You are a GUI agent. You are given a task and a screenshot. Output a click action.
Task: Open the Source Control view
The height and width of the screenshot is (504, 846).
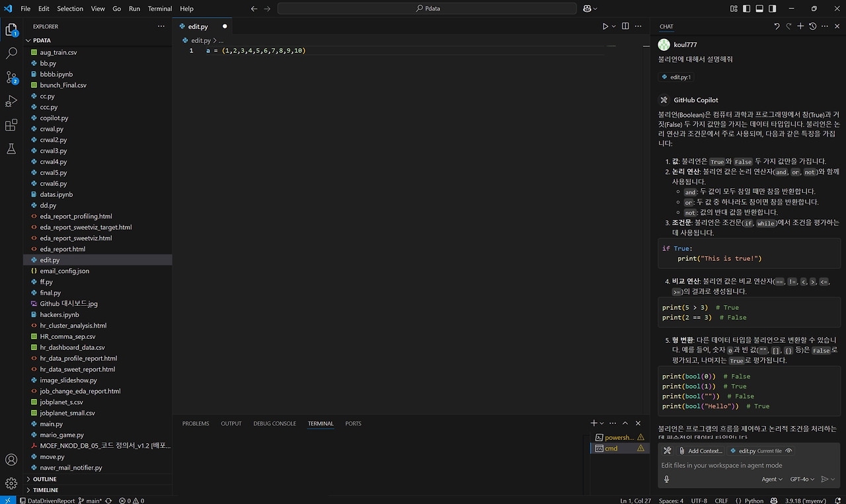pyautogui.click(x=11, y=77)
